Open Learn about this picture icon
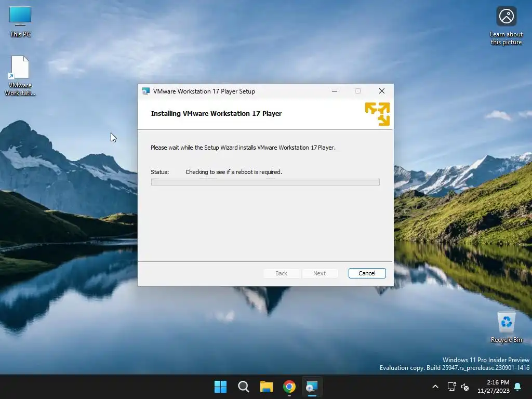 [x=506, y=25]
